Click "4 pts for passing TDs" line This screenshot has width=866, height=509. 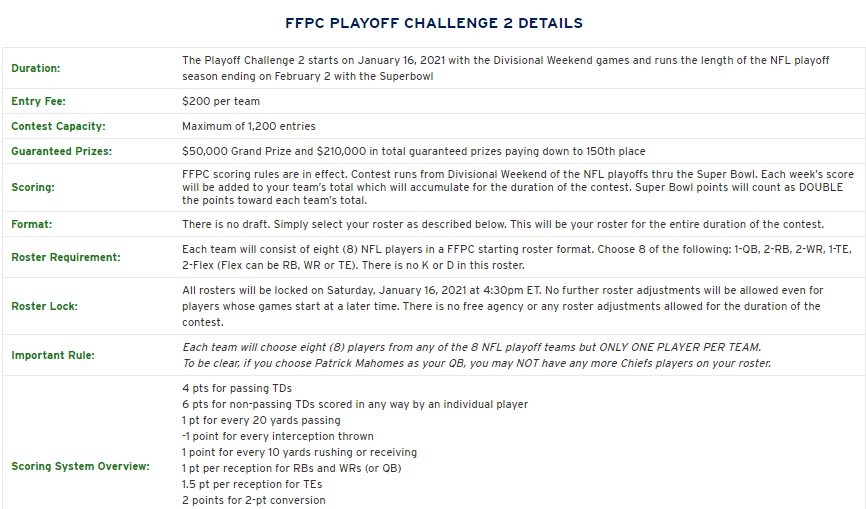pyautogui.click(x=239, y=388)
